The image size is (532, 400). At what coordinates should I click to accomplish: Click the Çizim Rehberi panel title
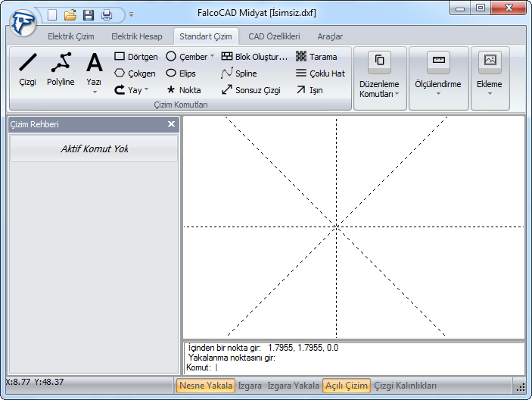34,124
